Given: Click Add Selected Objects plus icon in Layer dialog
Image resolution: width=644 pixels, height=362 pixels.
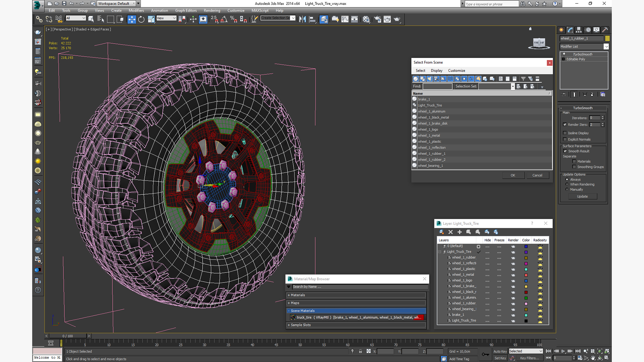Looking at the screenshot, I should [460, 232].
